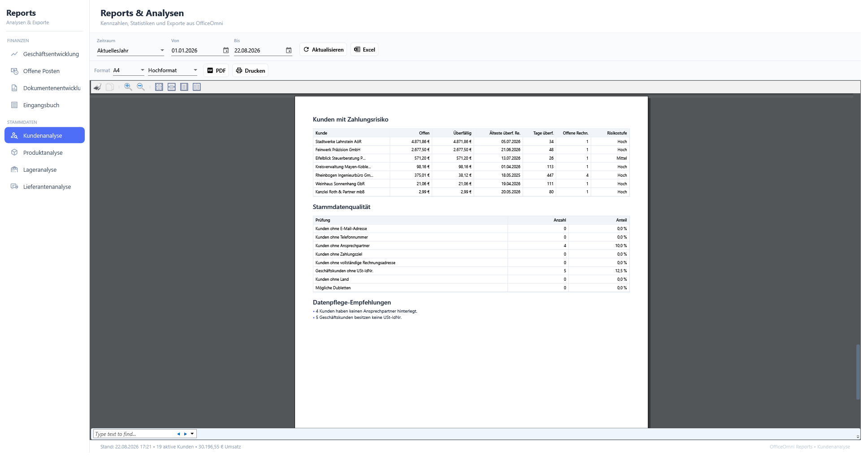Open the Zeitraum dropdown AktuellesJahr
This screenshot has width=868, height=470.
(x=131, y=51)
